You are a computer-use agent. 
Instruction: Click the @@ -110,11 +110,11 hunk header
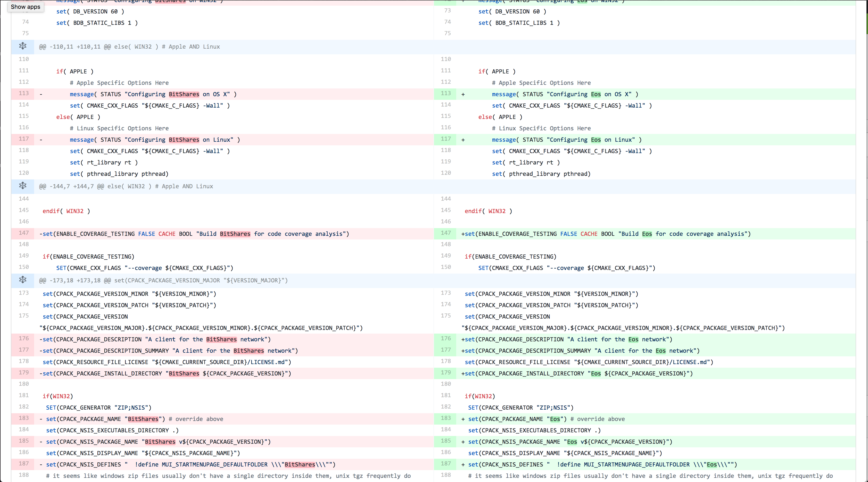click(129, 47)
